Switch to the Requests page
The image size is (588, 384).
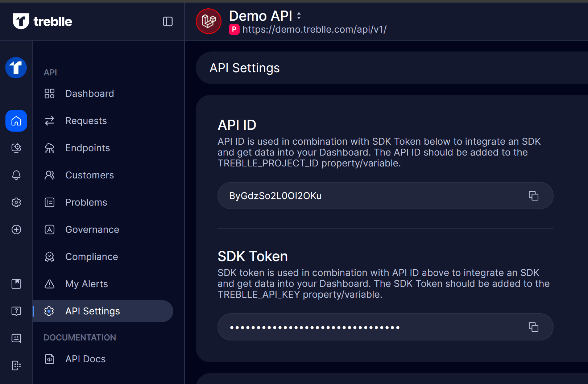tap(86, 120)
